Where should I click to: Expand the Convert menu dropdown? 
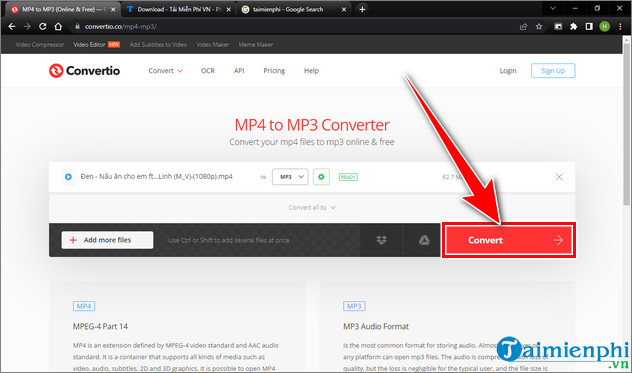click(165, 71)
